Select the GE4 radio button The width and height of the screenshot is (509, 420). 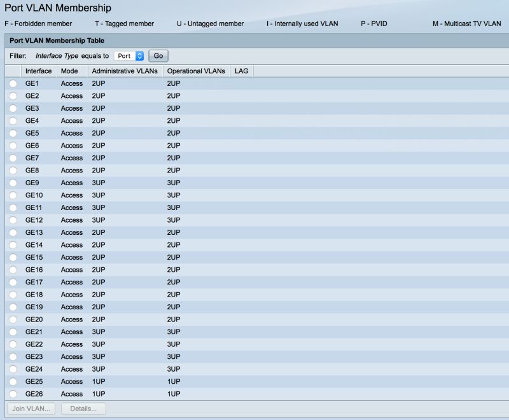coord(13,121)
